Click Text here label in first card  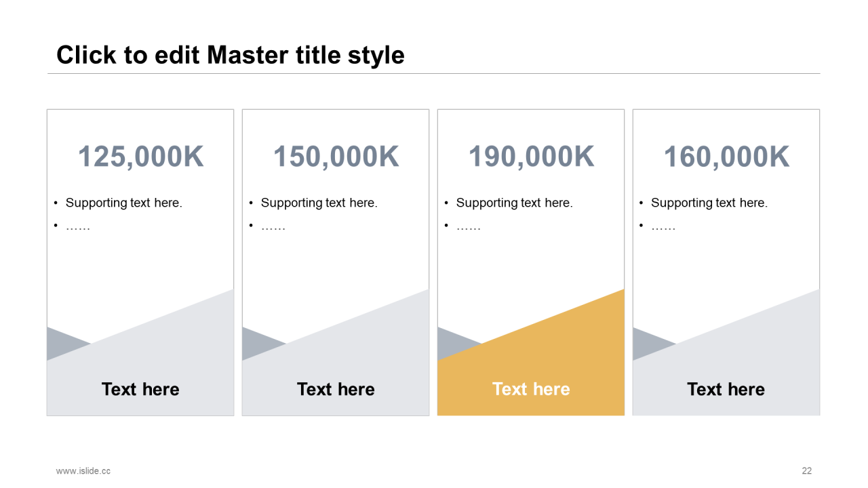[140, 389]
